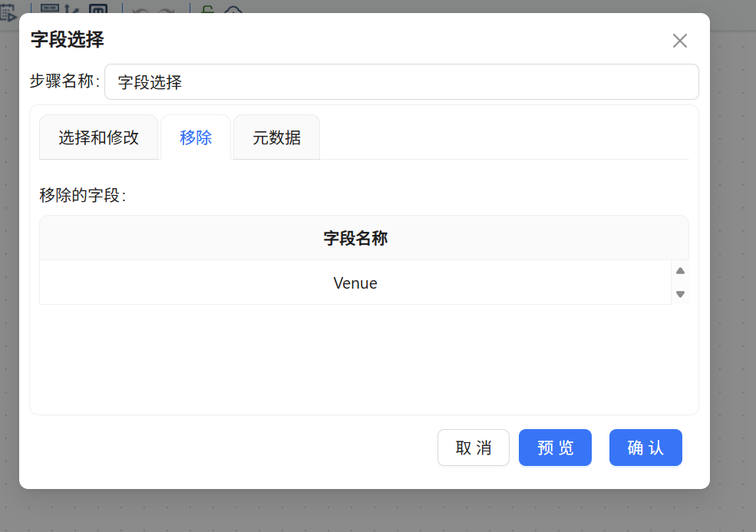
Task: Click the table's scroll up arrow
Action: pyautogui.click(x=680, y=270)
